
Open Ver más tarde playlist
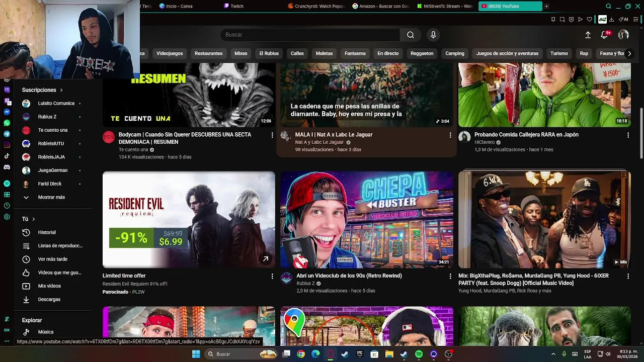tap(52, 259)
